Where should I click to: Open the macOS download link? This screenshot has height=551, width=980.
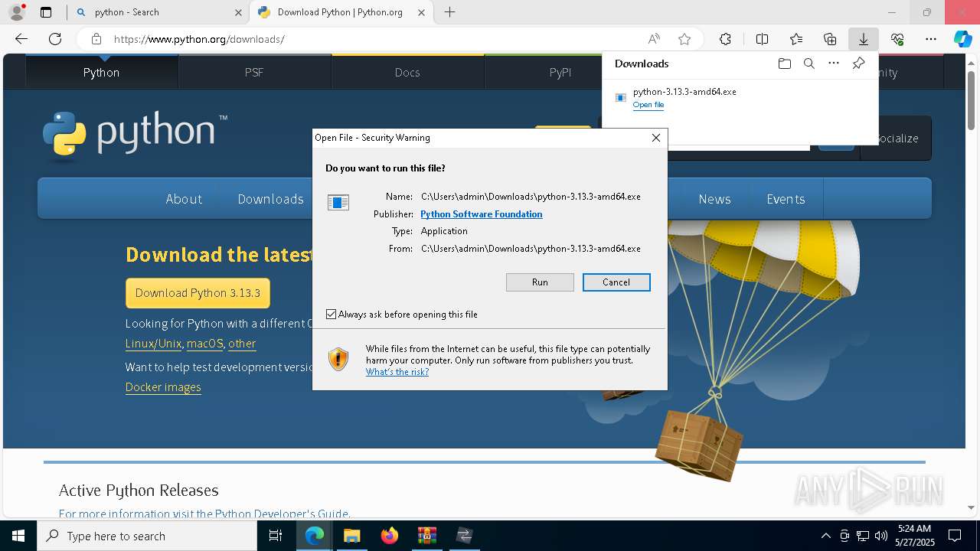pos(205,344)
